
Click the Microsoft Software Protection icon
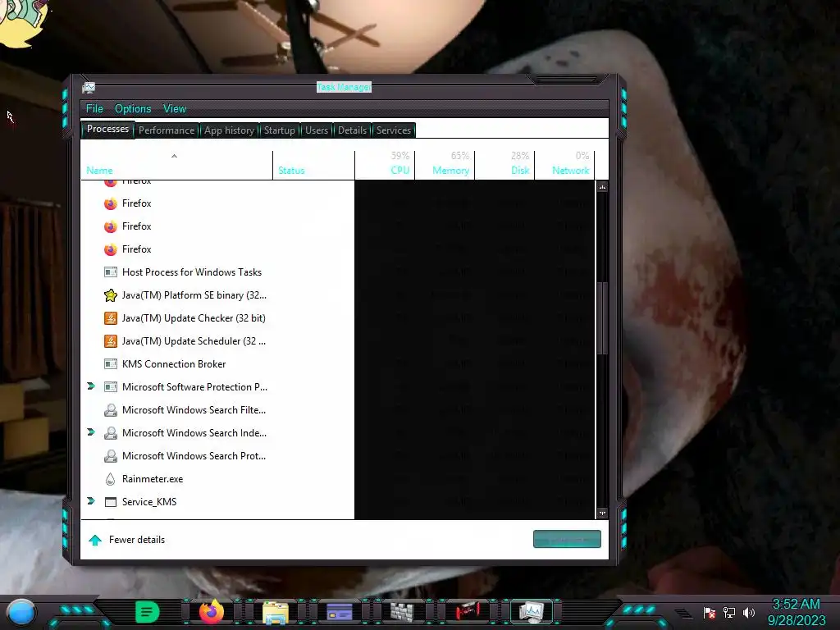pos(111,387)
